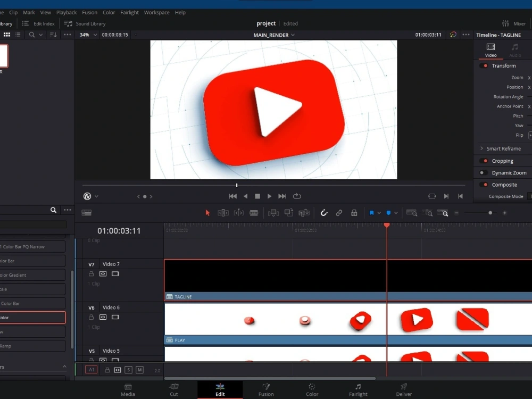Click the Replace Clip icon
532x399 pixels.
point(304,213)
